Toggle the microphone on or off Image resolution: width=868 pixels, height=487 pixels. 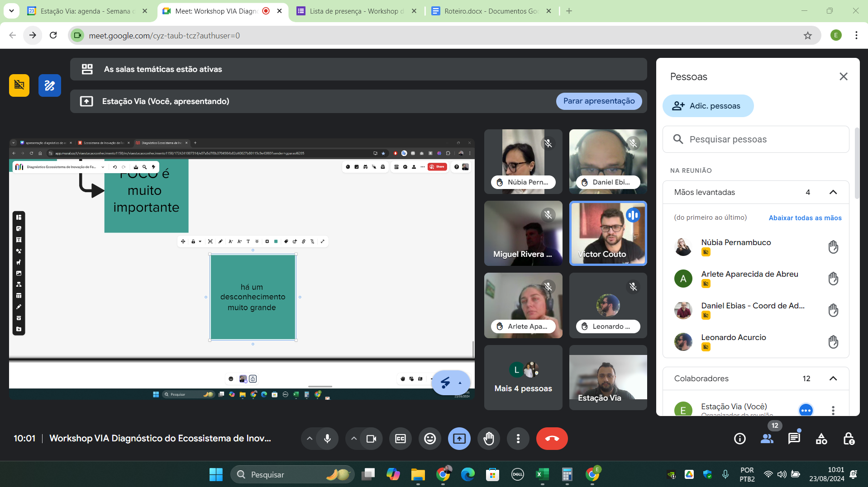[327, 439]
